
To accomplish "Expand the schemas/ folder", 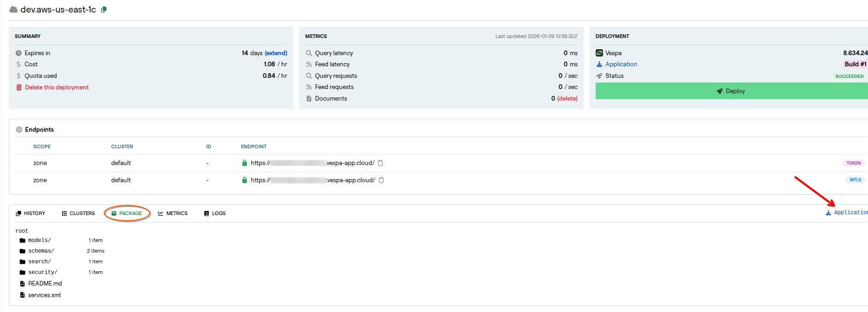I will click(x=41, y=251).
